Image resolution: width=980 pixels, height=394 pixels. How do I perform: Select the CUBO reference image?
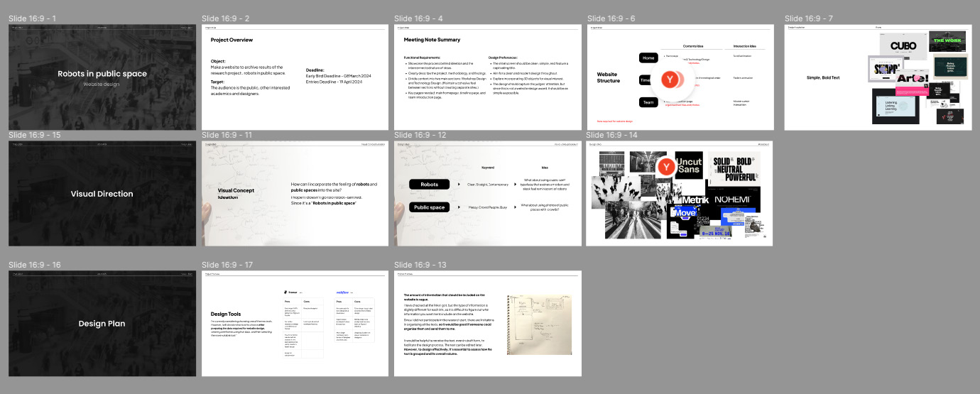click(903, 46)
